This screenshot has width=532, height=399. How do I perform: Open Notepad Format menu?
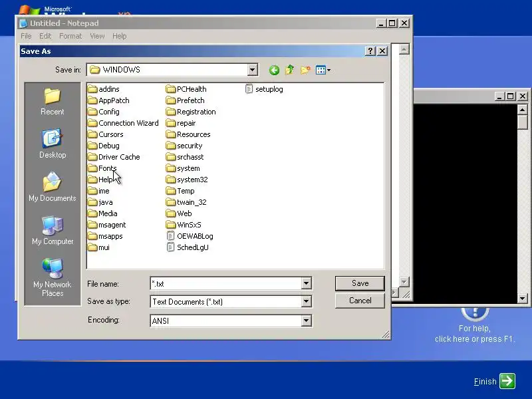(x=70, y=36)
